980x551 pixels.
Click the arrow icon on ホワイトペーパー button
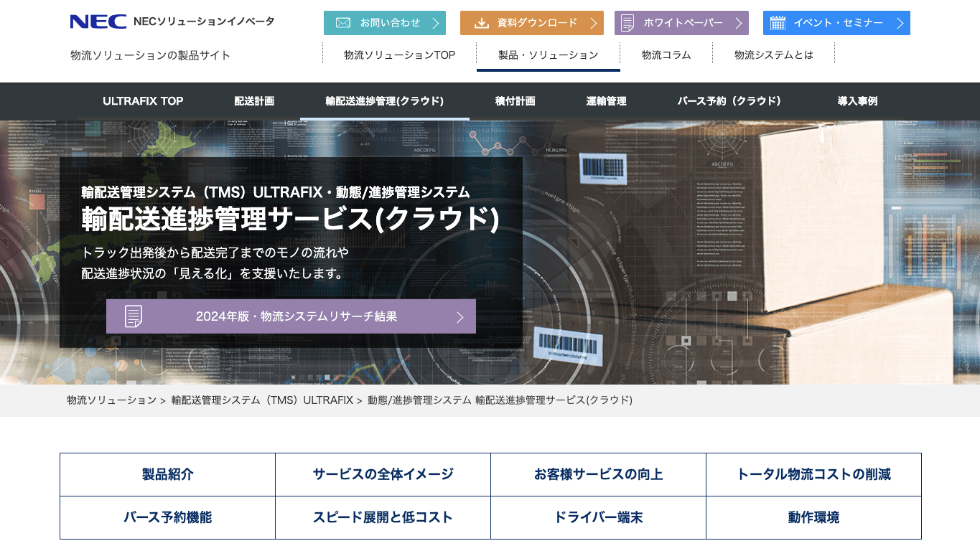[x=739, y=22]
